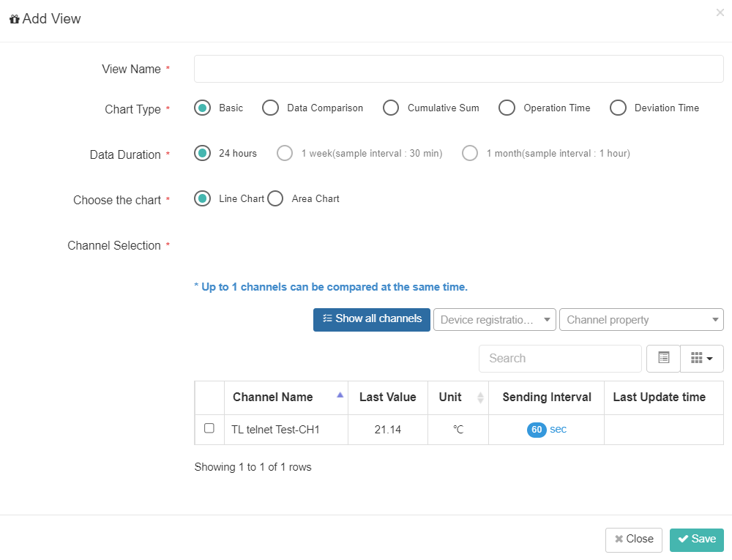Click the Up to 1 channels notice
The width and height of the screenshot is (732, 560).
point(331,287)
